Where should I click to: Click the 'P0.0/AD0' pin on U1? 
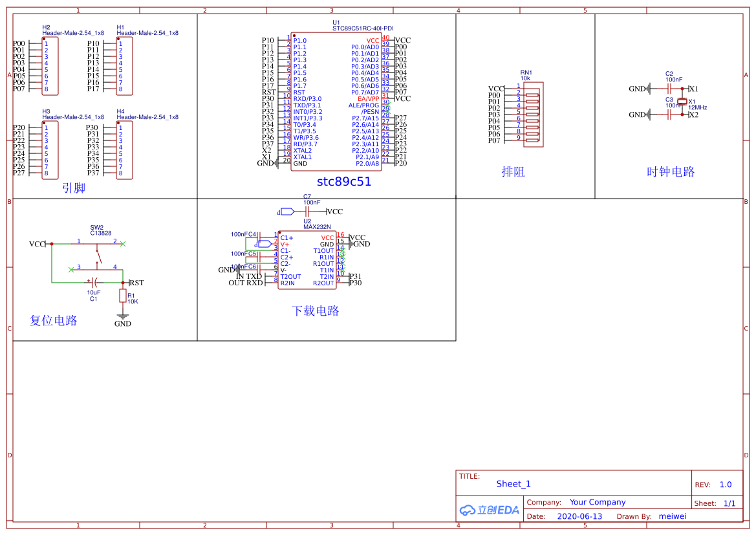pos(365,47)
